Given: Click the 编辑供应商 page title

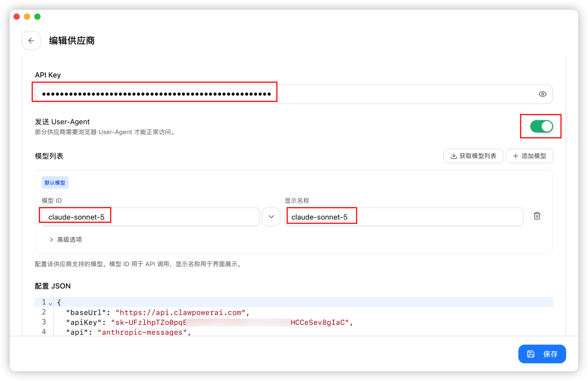Looking at the screenshot, I should pos(72,40).
